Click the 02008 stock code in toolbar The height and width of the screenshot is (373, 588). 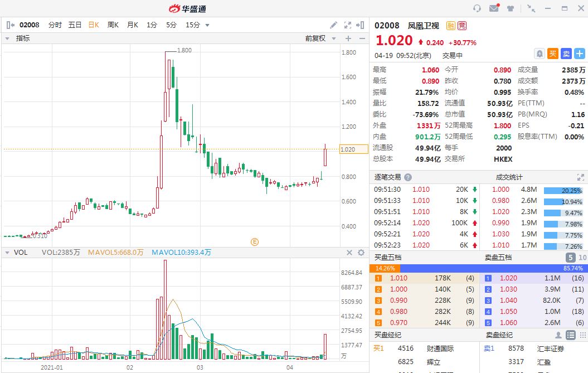[x=29, y=25]
